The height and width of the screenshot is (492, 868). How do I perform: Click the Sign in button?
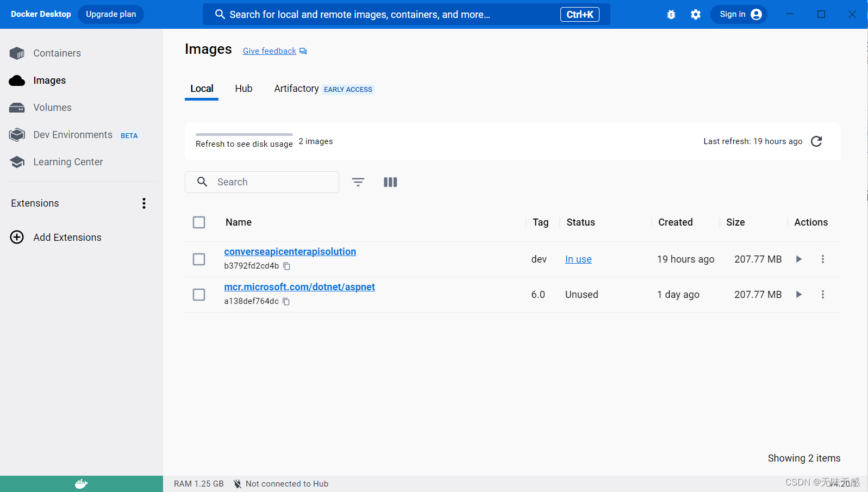[739, 14]
